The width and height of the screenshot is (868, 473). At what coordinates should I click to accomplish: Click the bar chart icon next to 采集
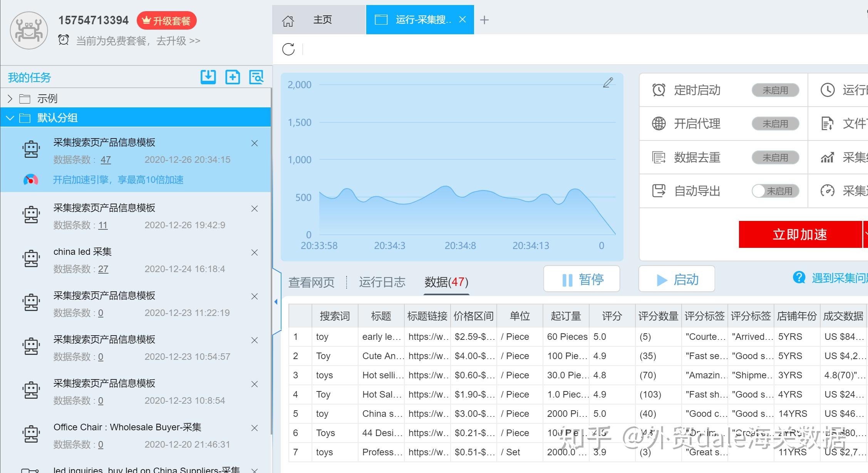[x=828, y=157]
